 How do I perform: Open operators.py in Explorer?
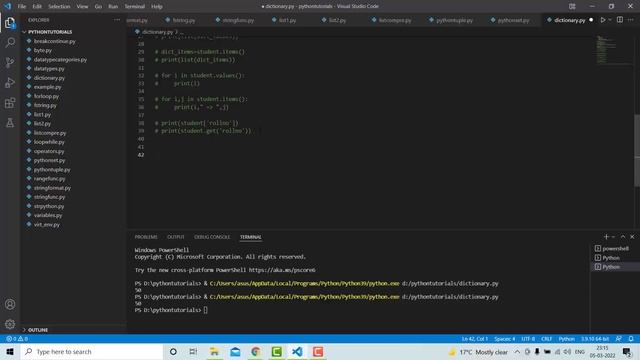point(49,151)
